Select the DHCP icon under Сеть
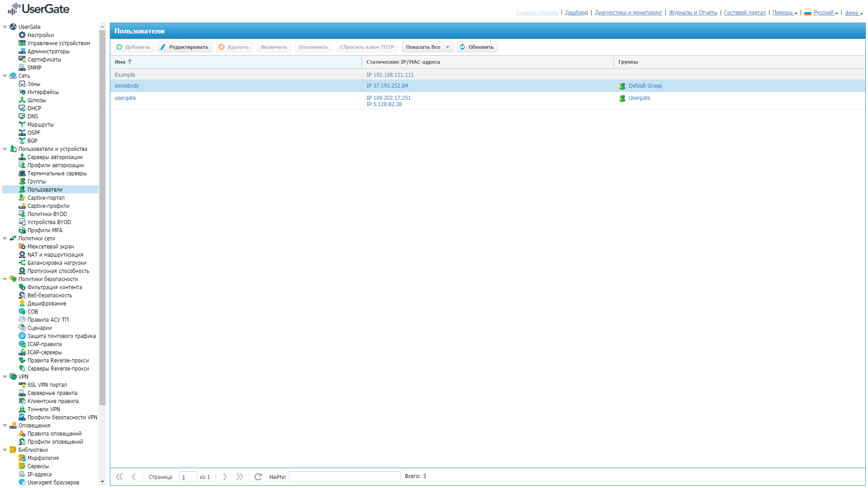The width and height of the screenshot is (868, 488). coord(22,108)
